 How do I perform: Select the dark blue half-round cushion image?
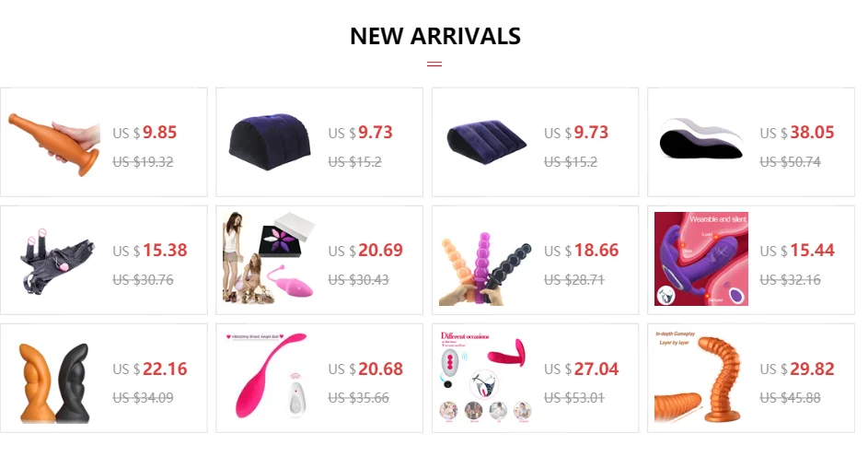pos(270,142)
